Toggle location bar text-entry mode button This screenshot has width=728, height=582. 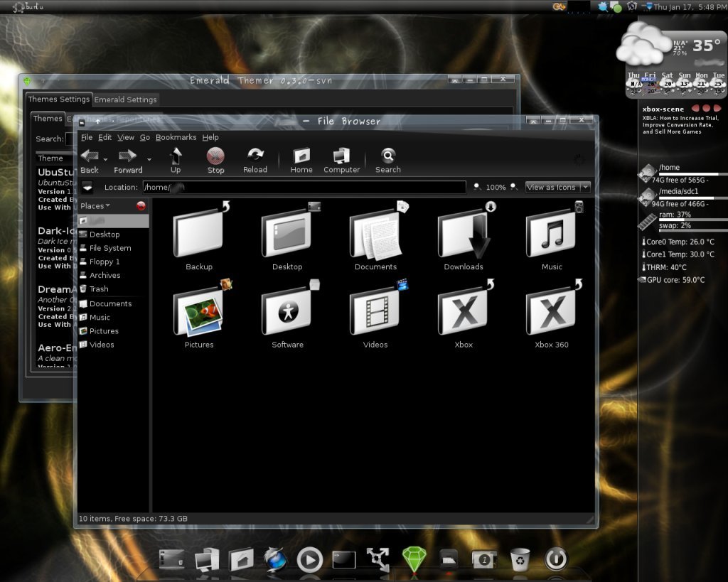click(87, 188)
